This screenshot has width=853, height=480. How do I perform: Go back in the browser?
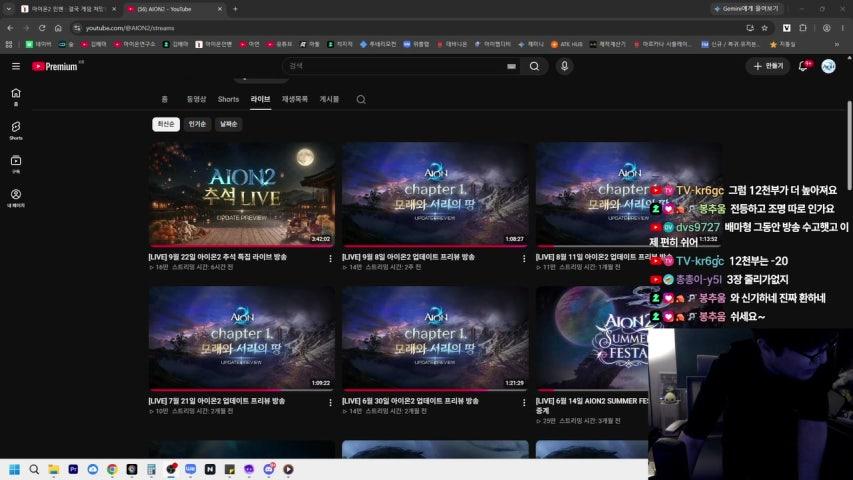10,28
